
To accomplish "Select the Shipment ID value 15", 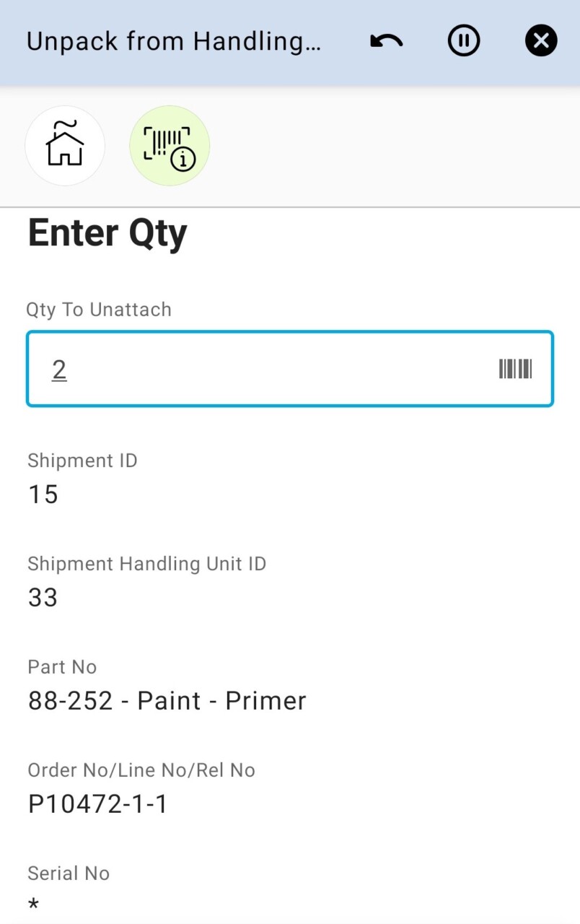I will [x=43, y=494].
